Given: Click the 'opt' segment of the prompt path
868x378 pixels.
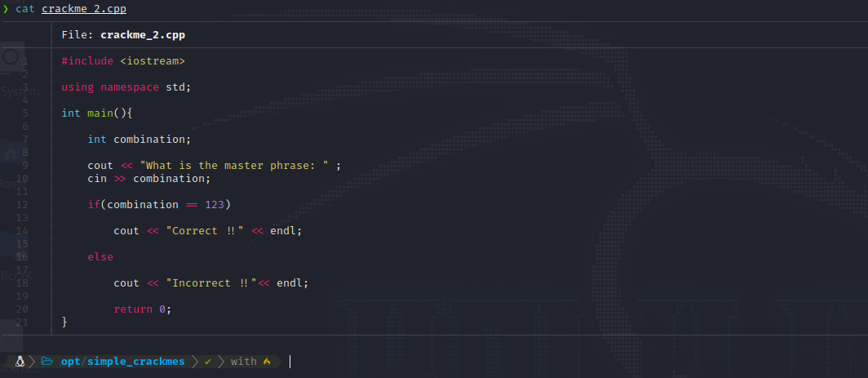Looking at the screenshot, I should pos(70,361).
